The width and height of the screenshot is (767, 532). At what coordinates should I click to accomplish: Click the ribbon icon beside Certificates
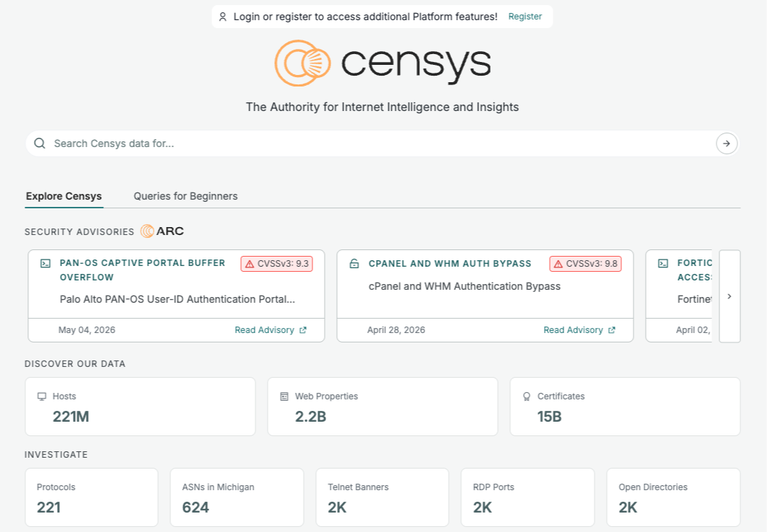tap(526, 396)
